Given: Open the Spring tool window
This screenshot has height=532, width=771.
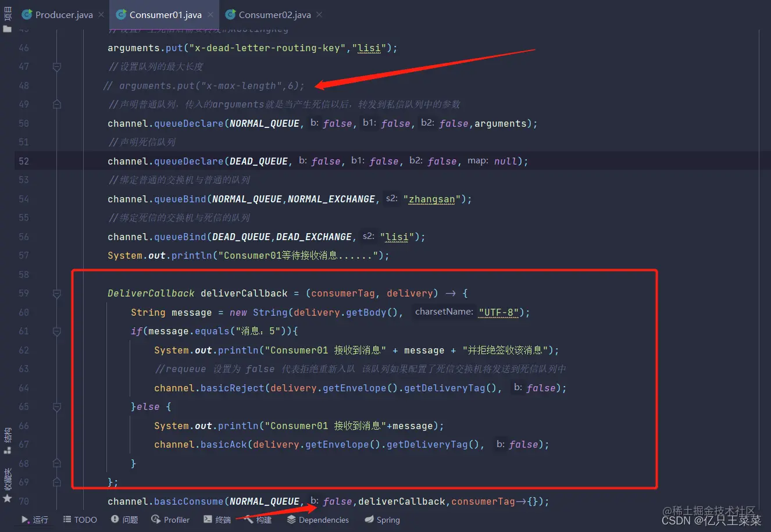Looking at the screenshot, I should (x=383, y=520).
